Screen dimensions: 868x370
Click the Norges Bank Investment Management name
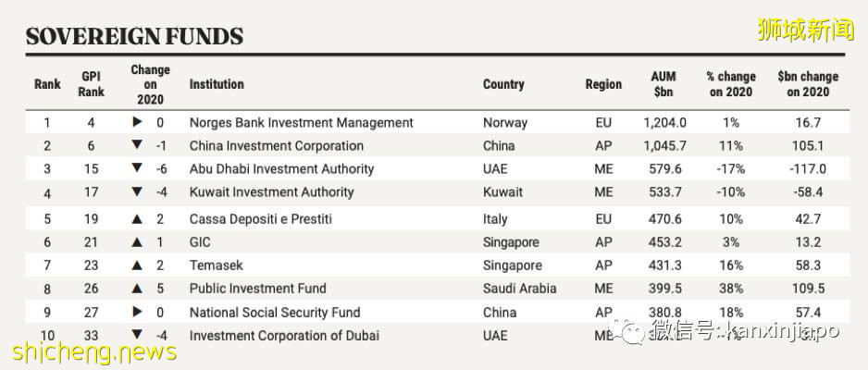[x=301, y=122]
